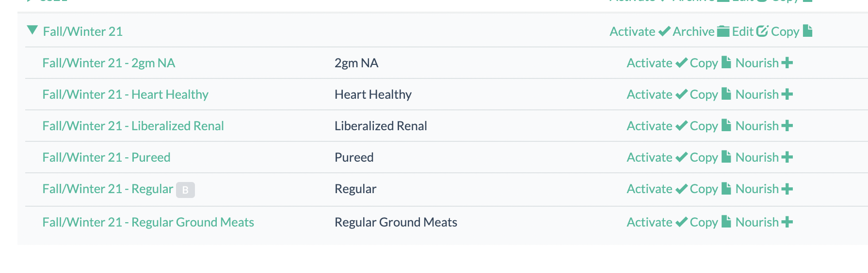Open the Fall/Winter 21 - Heart Healthy menu
Viewport: 868px width, 273px height.
pyautogui.click(x=125, y=94)
